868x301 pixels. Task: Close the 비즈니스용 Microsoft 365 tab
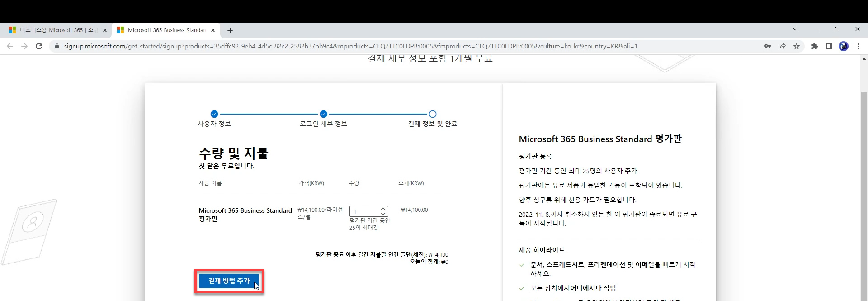[105, 30]
